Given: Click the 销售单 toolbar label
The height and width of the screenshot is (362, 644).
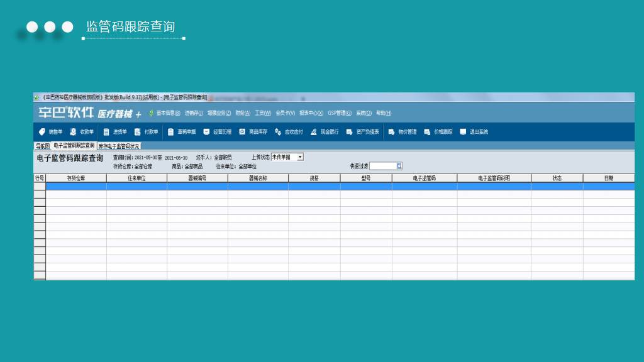Looking at the screenshot, I should [x=55, y=132].
